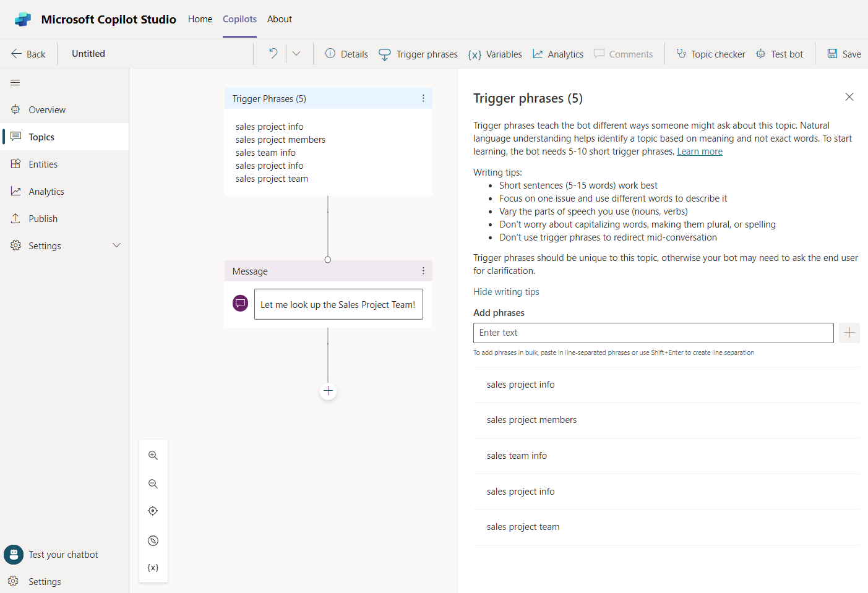
Task: Open the About page
Action: [x=279, y=19]
